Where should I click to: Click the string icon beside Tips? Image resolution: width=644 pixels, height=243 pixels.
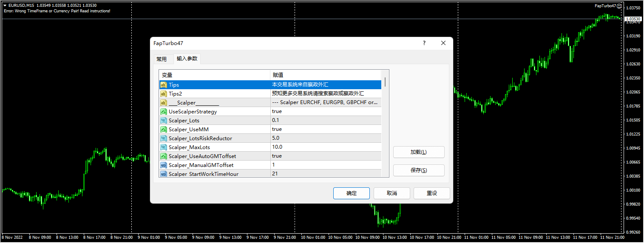163,85
